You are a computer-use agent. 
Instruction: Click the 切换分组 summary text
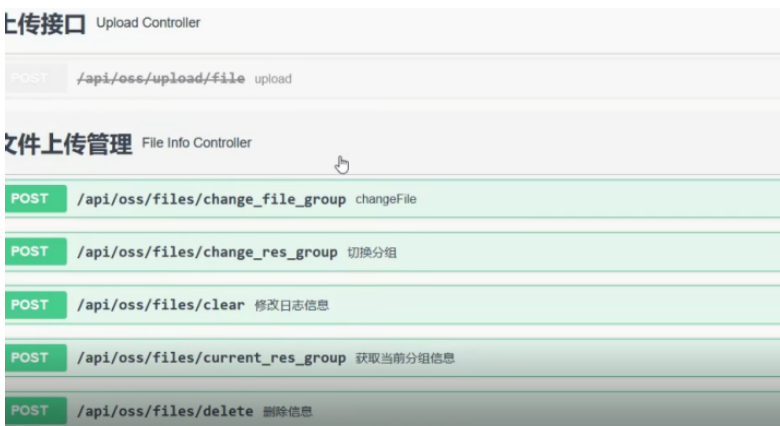(x=372, y=253)
